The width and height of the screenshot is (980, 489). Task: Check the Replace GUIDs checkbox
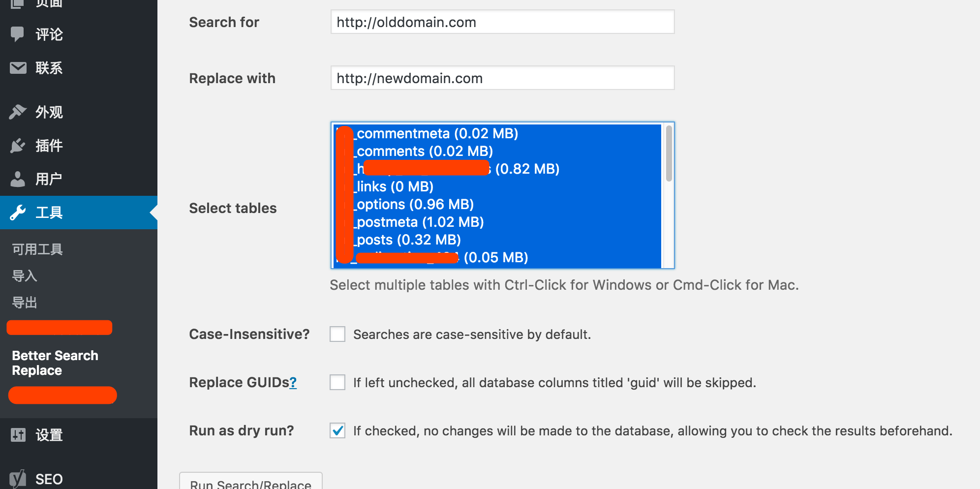(337, 382)
